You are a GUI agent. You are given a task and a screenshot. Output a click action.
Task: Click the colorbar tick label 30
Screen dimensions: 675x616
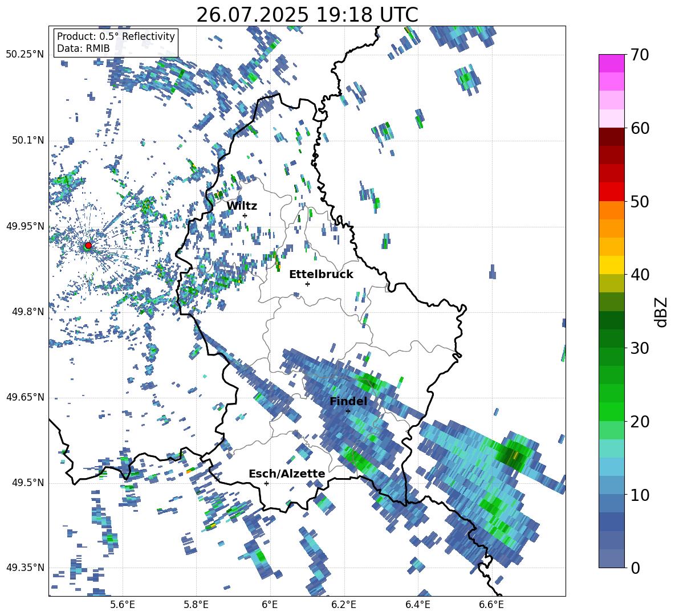pos(640,348)
